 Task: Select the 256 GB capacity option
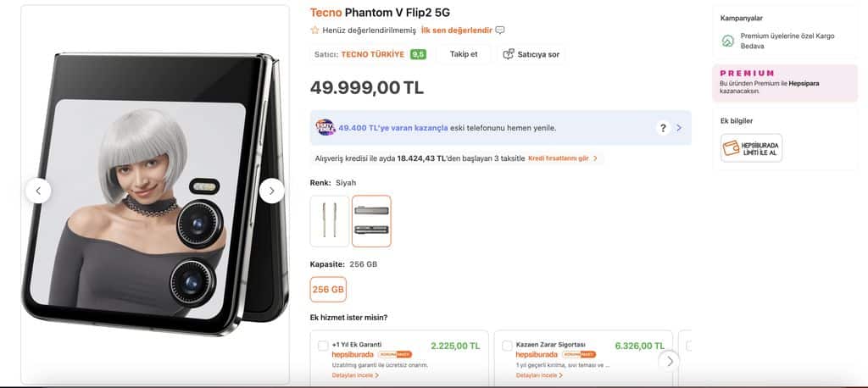[x=328, y=290]
